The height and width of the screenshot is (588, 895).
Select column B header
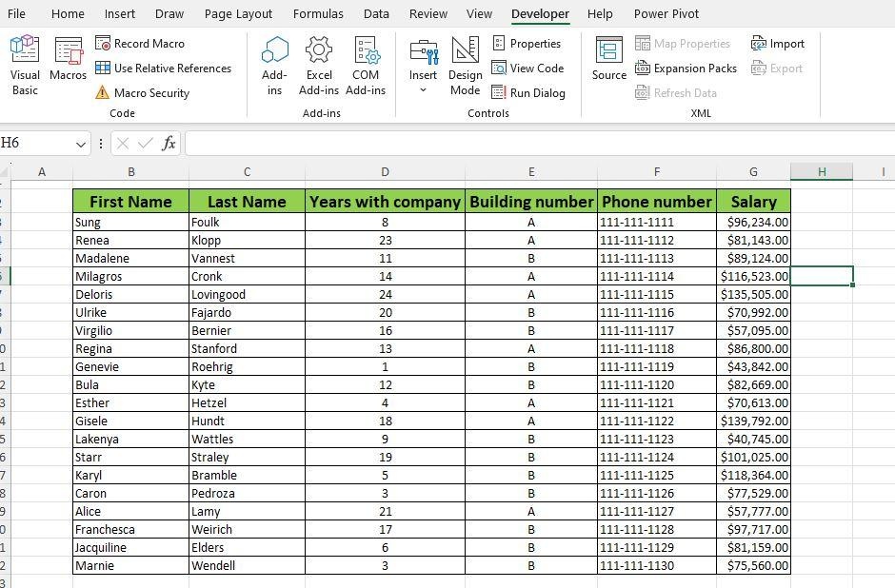coord(131,171)
